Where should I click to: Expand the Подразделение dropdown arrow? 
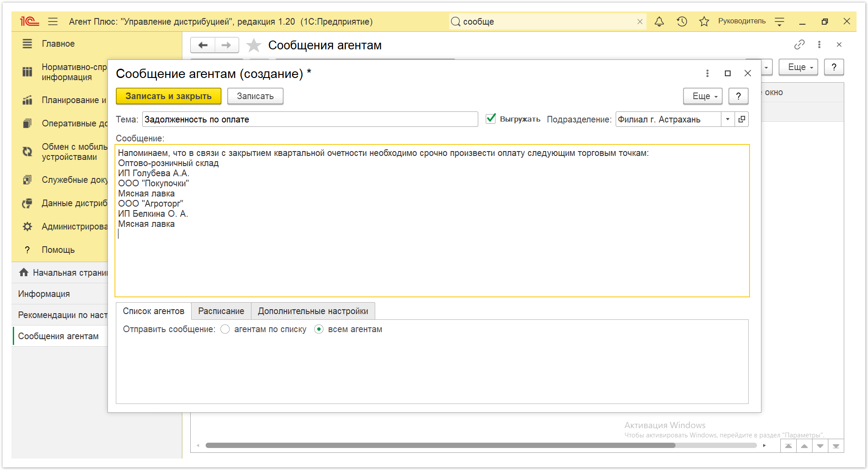(x=728, y=119)
